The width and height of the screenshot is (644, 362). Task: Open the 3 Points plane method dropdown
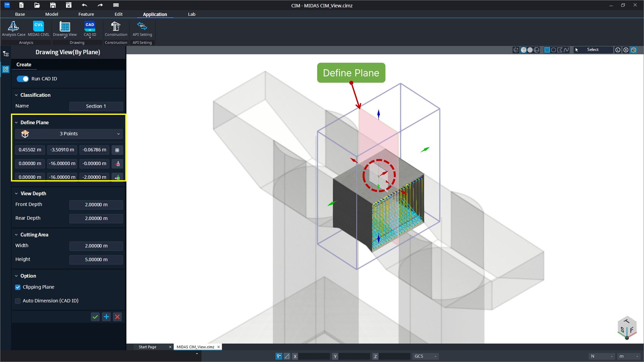click(69, 134)
